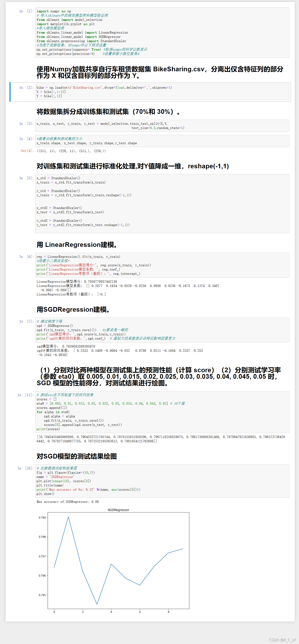Click the eta0 scores loop cell In [11]
The image size is (299, 644).
coord(162,412)
